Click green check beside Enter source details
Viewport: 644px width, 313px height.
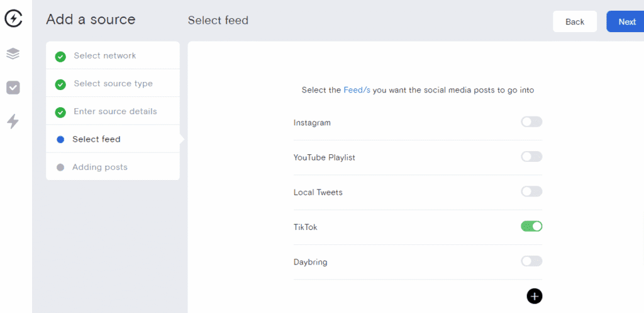pyautogui.click(x=60, y=112)
